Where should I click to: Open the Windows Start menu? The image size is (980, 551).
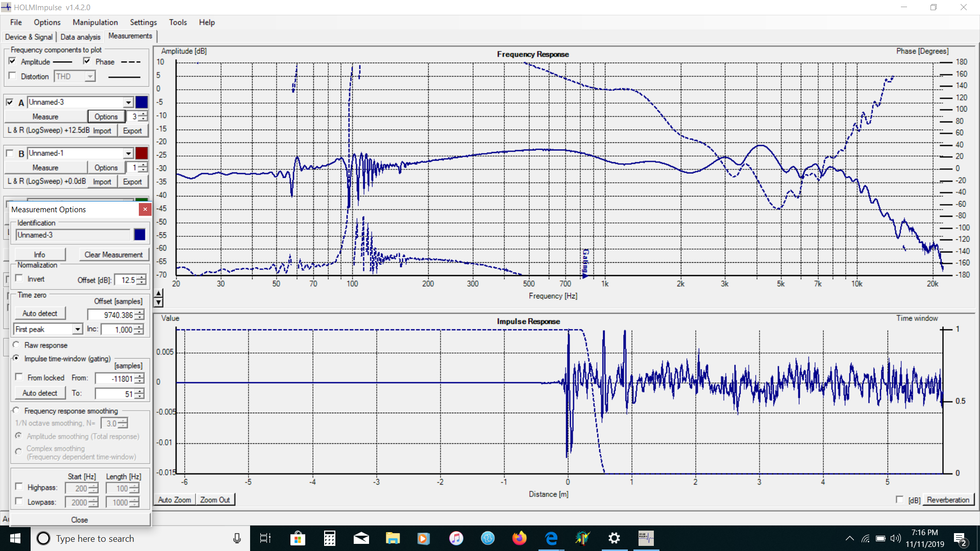click(x=15, y=538)
